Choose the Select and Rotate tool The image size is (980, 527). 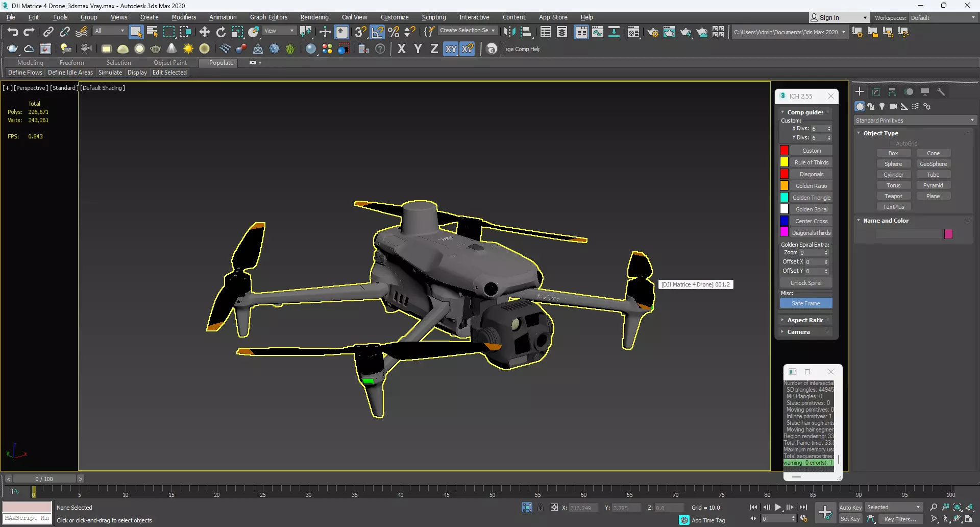click(220, 32)
